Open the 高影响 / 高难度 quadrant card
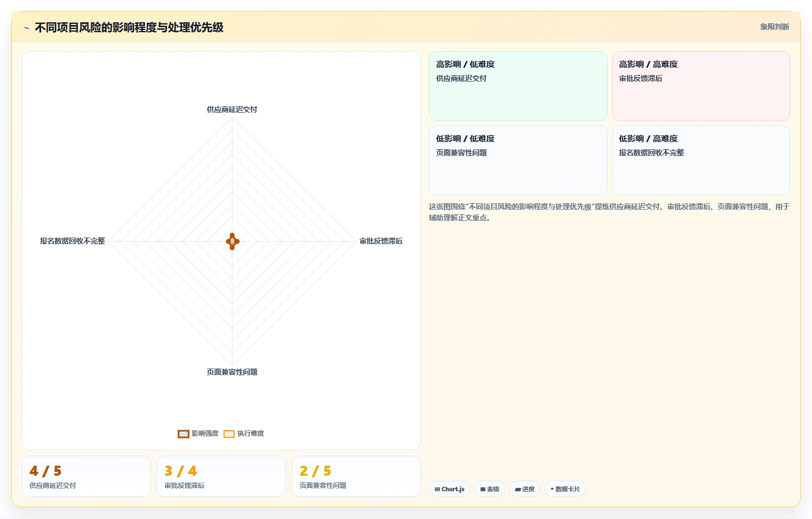Viewport: 812px width, 519px height. pyautogui.click(x=701, y=86)
